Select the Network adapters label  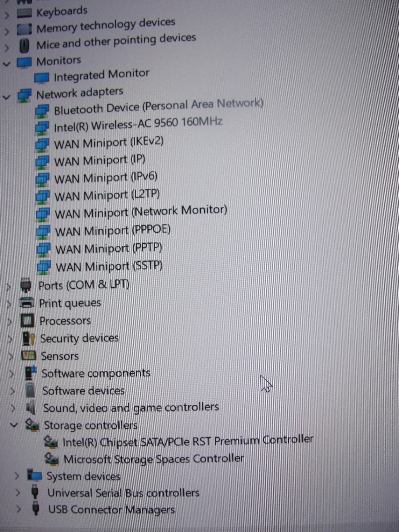pos(80,93)
